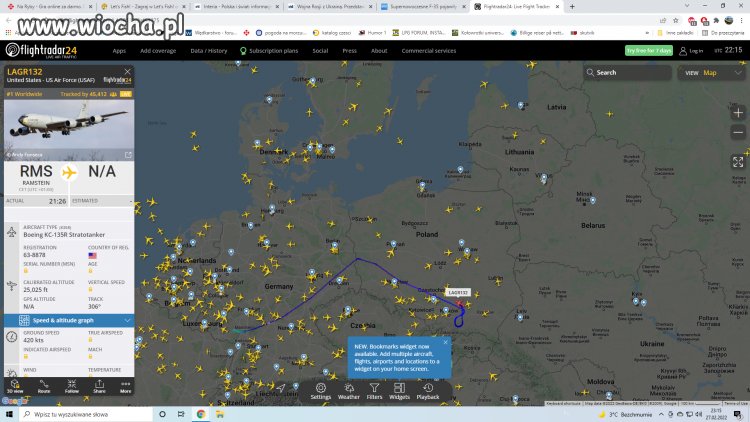Open map Settings in bottom toolbar
This screenshot has width=750, height=422.
click(320, 391)
